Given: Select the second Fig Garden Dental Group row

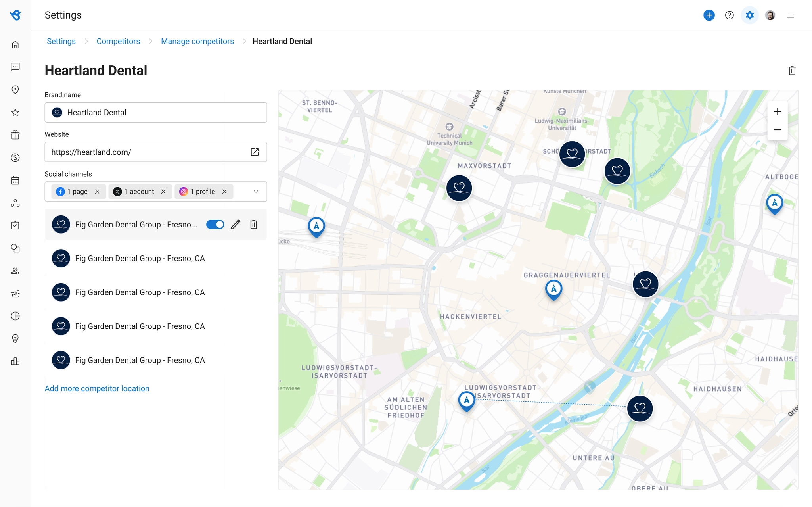Looking at the screenshot, I should coord(156,258).
